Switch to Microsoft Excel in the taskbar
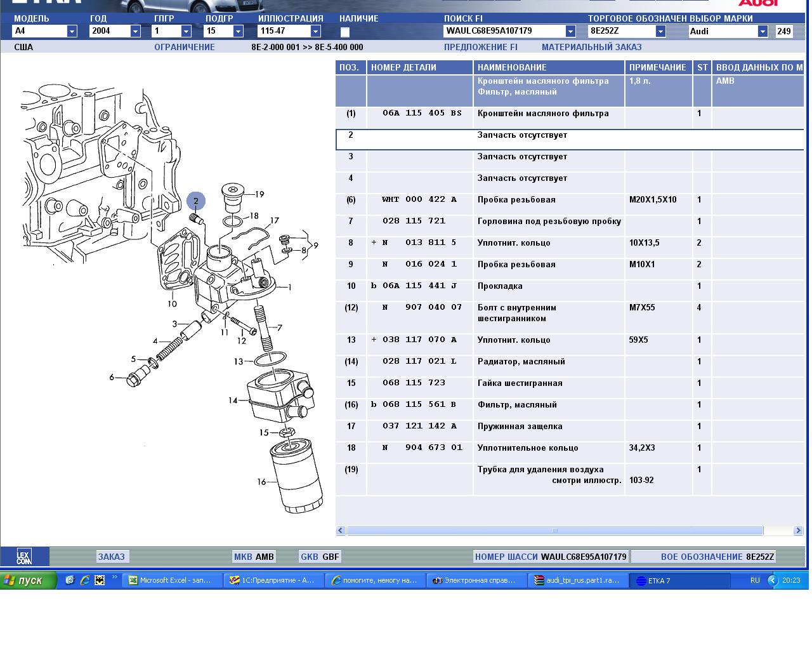The height and width of the screenshot is (650, 812). pos(172,580)
